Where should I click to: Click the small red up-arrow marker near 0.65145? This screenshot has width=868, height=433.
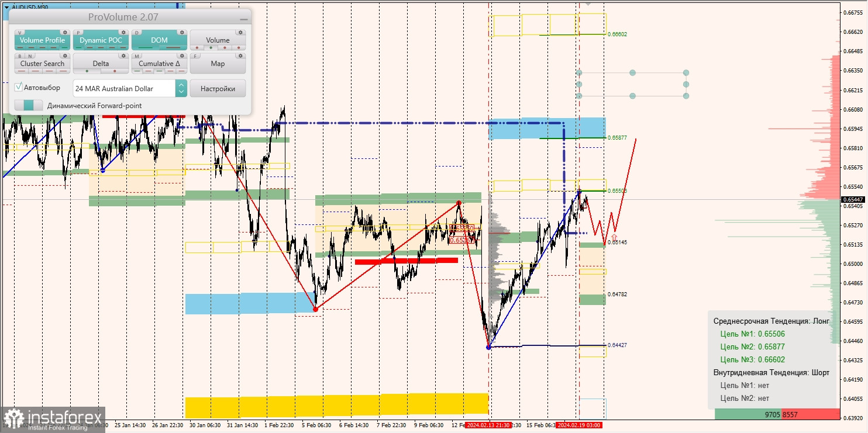614,237
